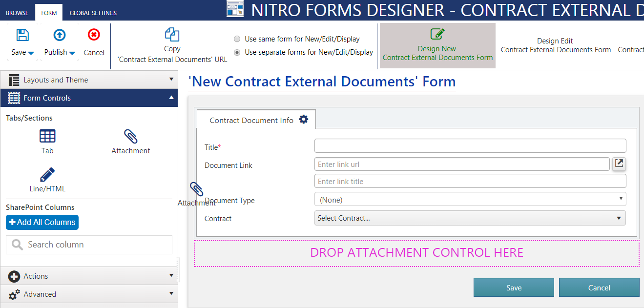Click the red Cancel icon in ribbon

pos(94,35)
